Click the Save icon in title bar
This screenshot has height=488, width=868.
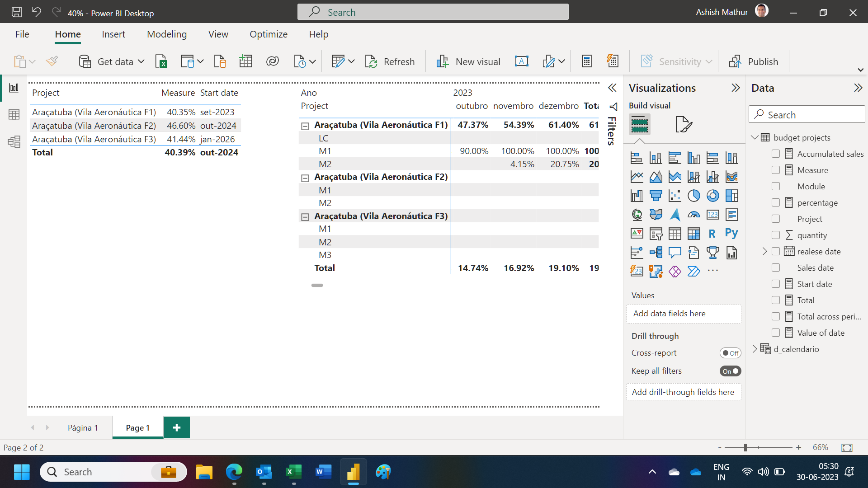pos(16,13)
